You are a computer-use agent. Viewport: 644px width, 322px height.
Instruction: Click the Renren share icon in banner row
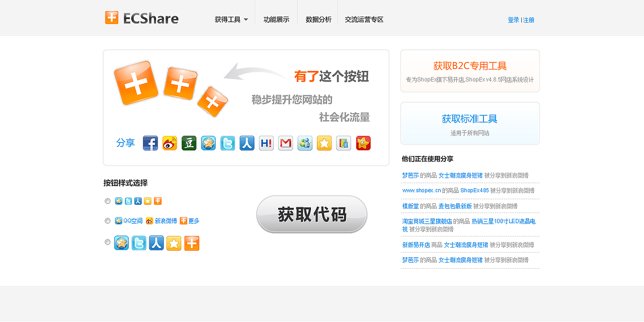(247, 143)
